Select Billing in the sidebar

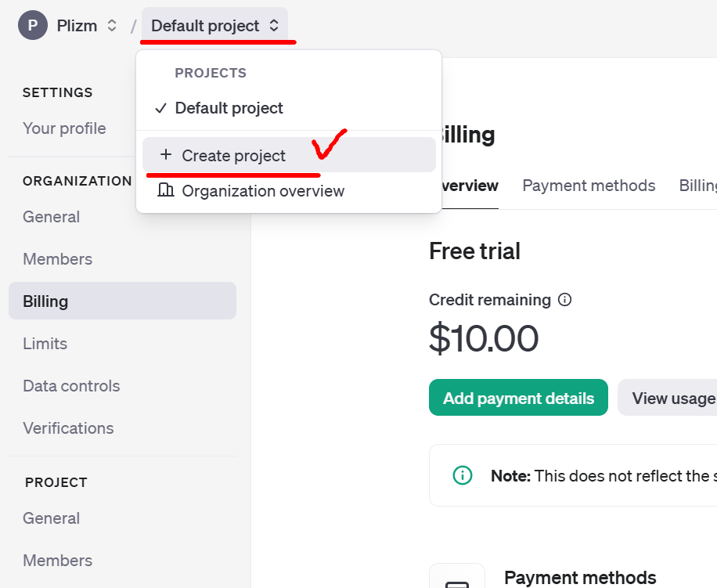click(123, 301)
